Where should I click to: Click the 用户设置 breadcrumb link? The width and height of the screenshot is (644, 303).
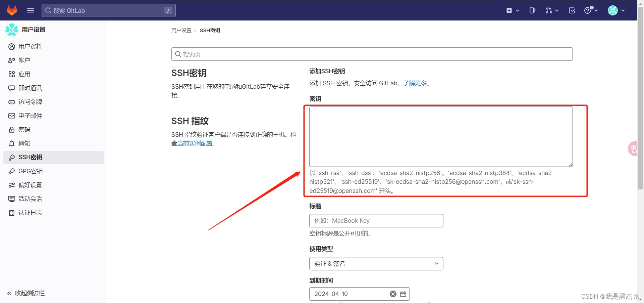click(x=181, y=31)
